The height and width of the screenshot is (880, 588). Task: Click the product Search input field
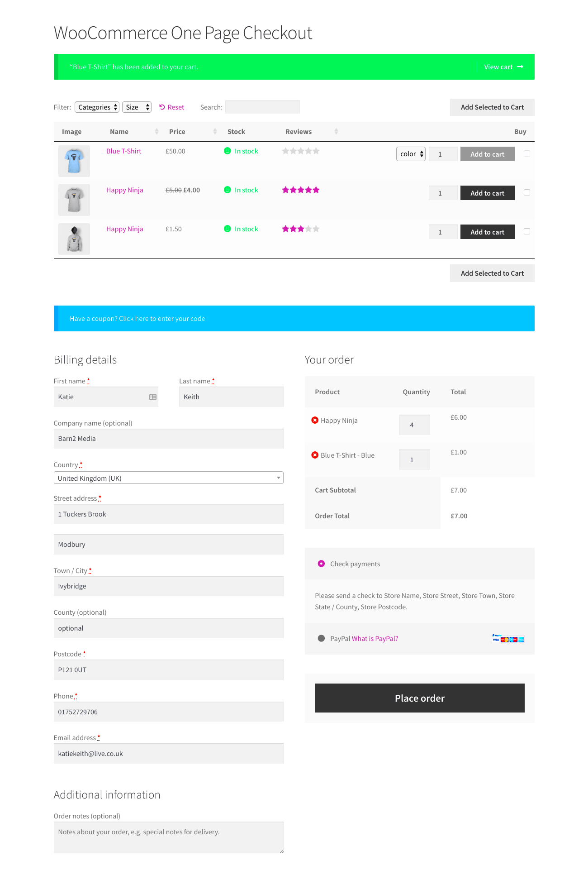tap(262, 107)
